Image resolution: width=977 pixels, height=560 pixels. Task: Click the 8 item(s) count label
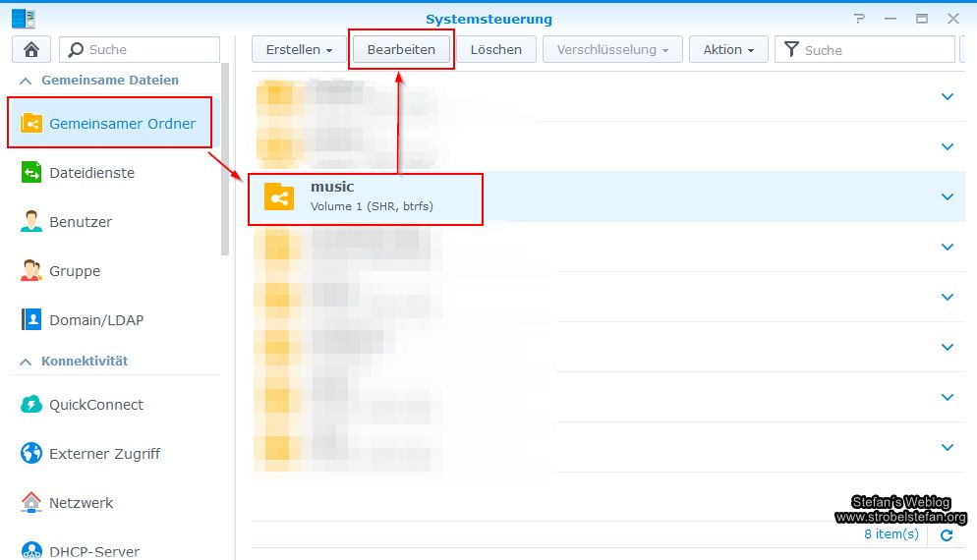[x=891, y=534]
